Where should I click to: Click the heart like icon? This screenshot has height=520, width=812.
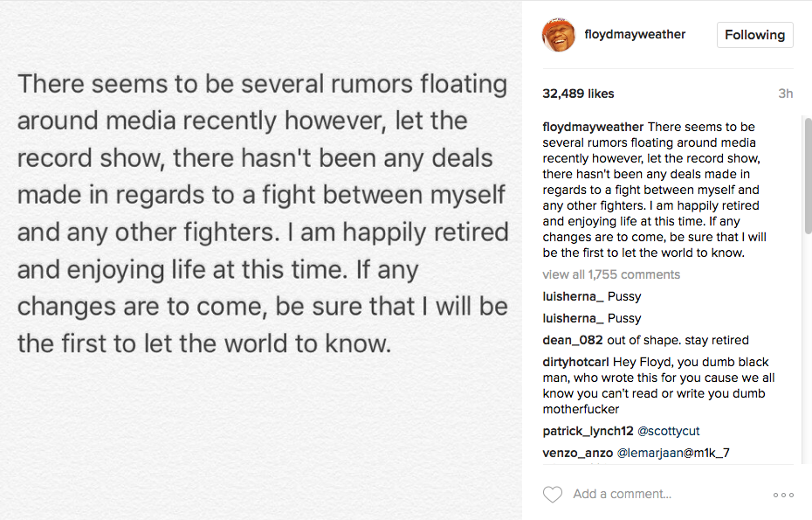point(553,495)
